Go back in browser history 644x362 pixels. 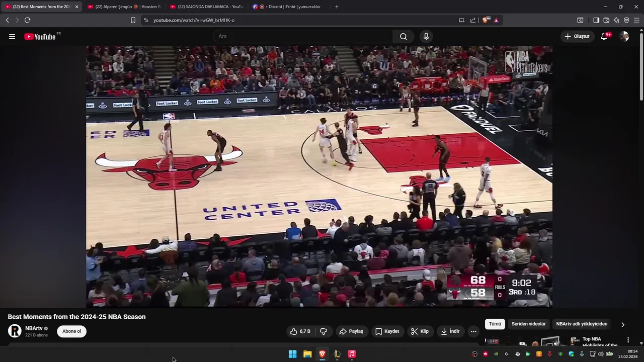7,20
